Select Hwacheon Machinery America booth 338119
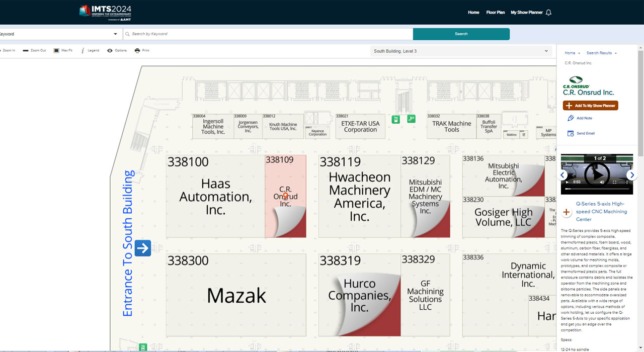644x352 pixels. point(360,196)
